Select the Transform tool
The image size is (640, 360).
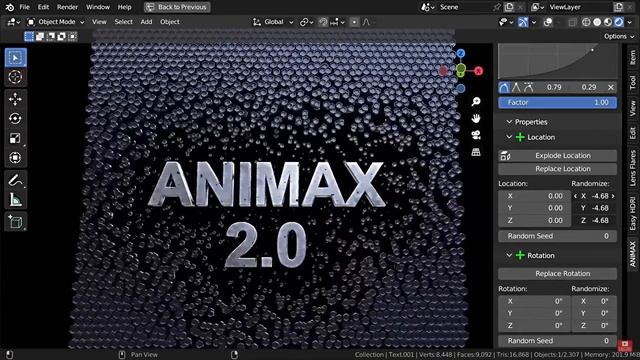pos(16,158)
